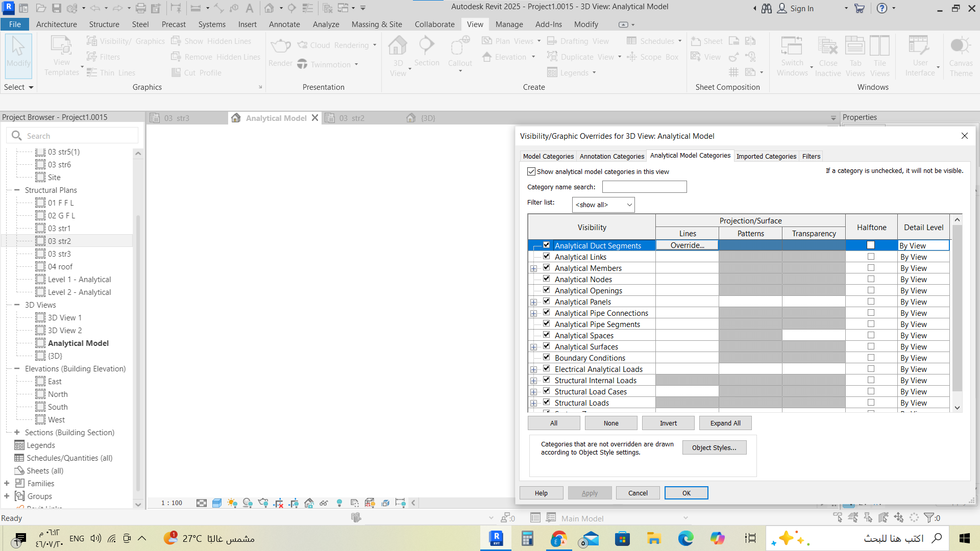Click Switch Windows in the Windows panel
The height and width of the screenshot is (551, 980).
pos(792,56)
